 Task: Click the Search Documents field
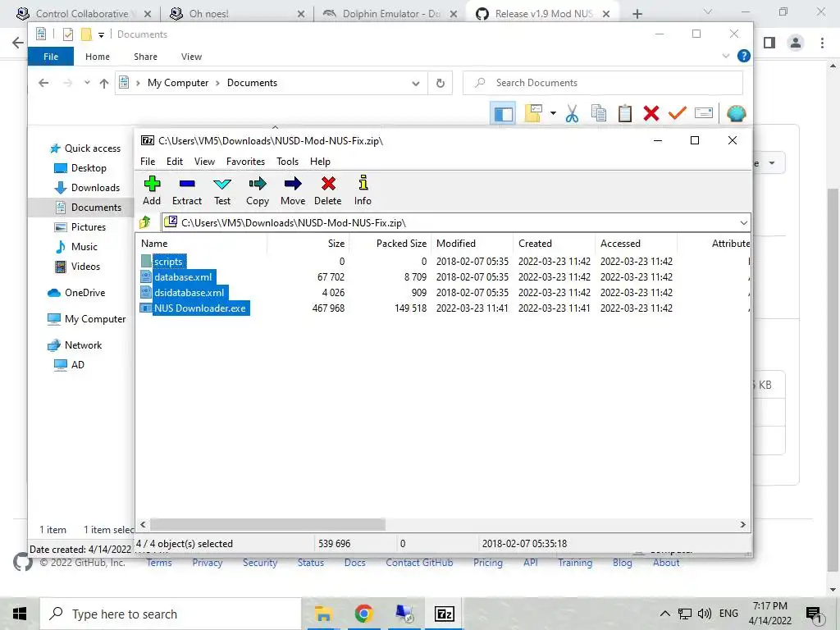pyautogui.click(x=603, y=83)
